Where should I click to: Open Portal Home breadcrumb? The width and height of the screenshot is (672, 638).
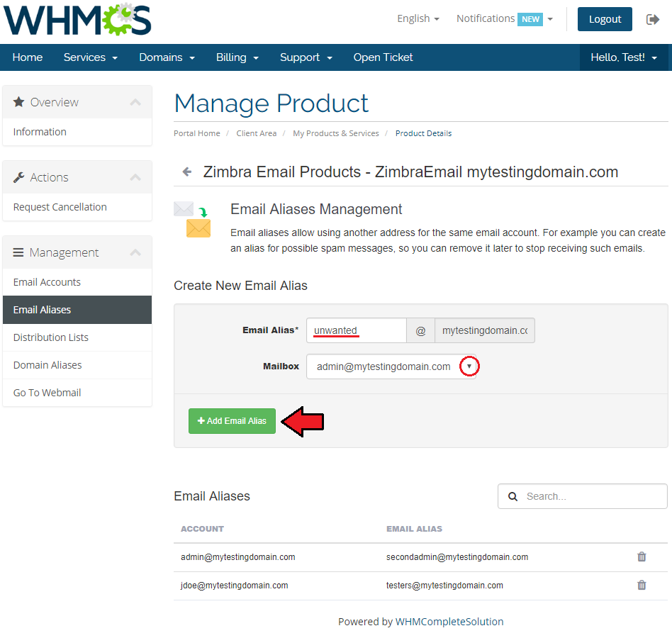[197, 133]
